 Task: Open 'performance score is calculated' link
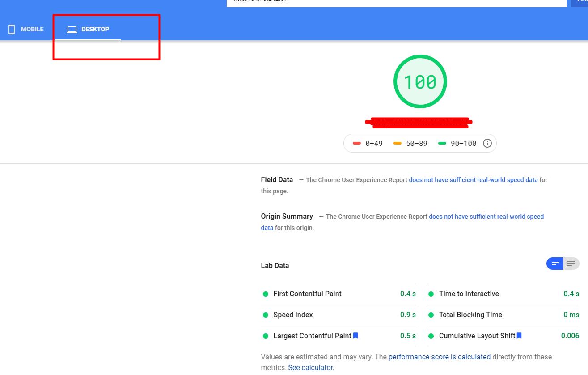click(x=439, y=357)
